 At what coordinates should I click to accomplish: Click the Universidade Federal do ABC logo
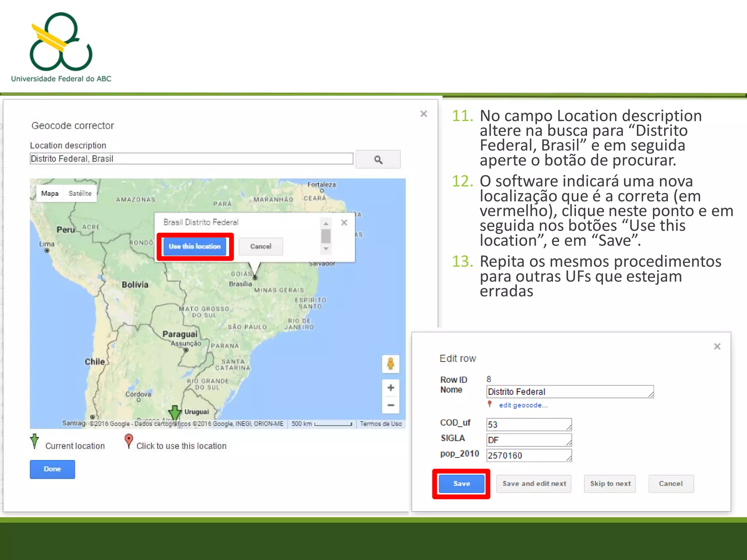point(61,47)
